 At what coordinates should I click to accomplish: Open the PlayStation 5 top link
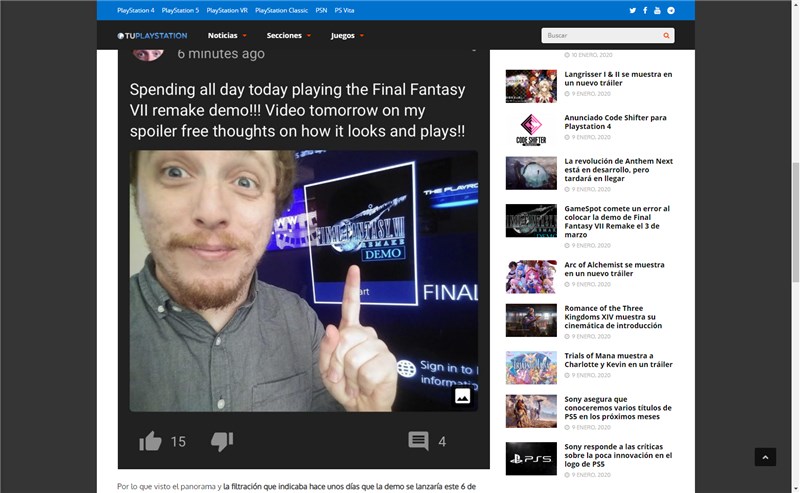coord(180,10)
